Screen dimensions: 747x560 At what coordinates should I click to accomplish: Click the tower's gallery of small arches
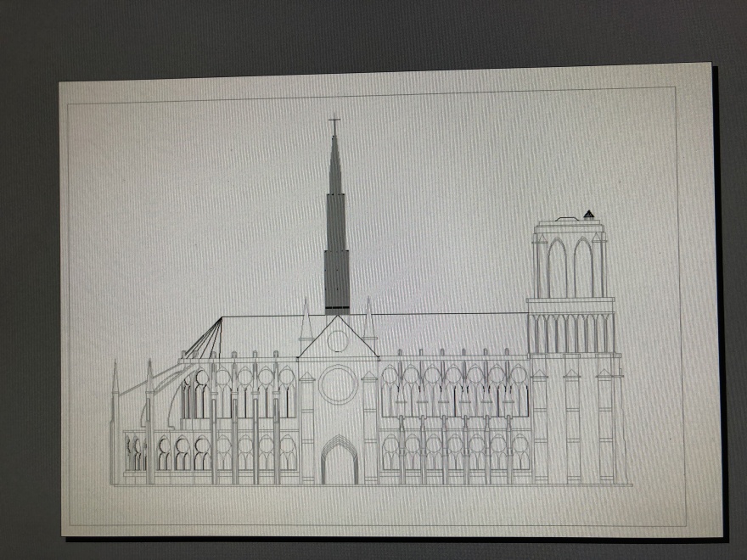click(x=570, y=333)
